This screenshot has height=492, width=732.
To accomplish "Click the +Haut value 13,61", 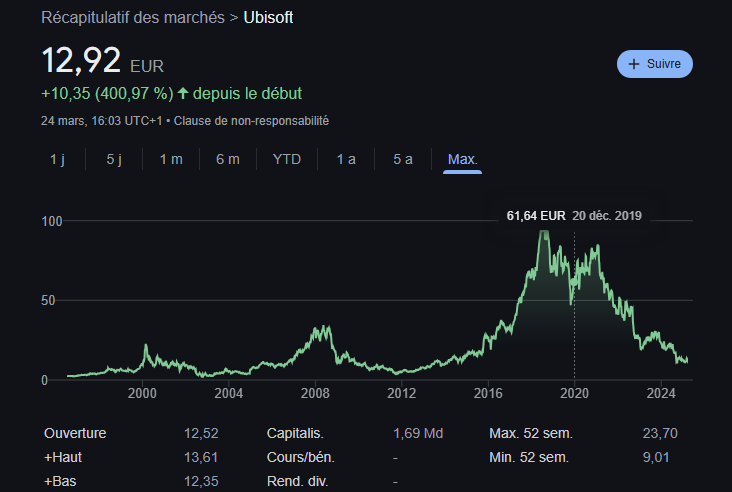I will (201, 457).
